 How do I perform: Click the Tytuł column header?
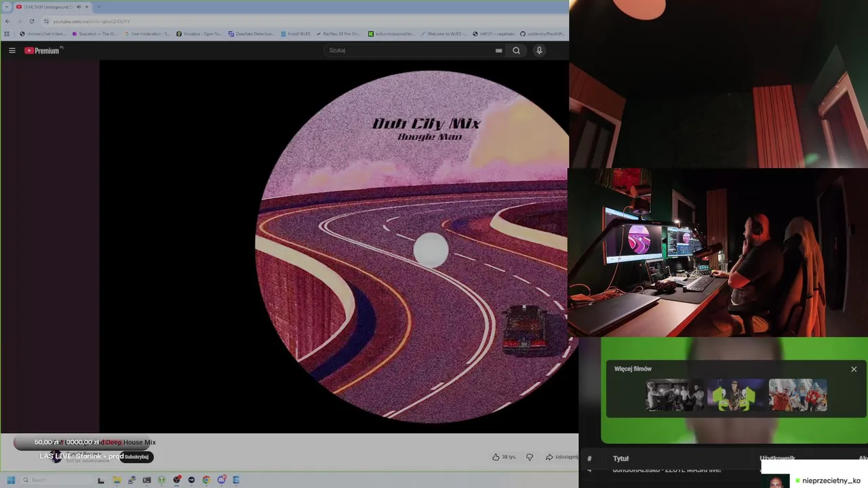click(x=620, y=459)
